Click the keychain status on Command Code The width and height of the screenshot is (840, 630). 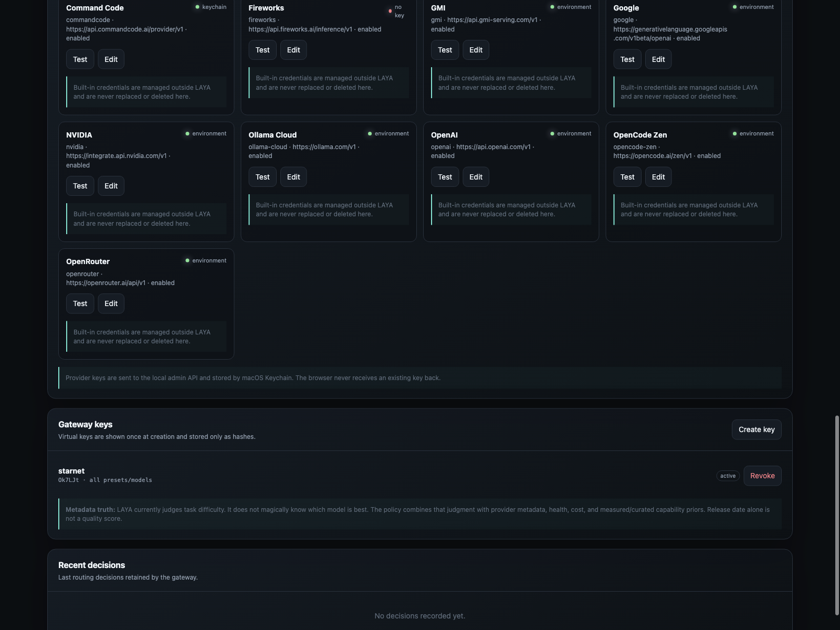[x=211, y=7]
